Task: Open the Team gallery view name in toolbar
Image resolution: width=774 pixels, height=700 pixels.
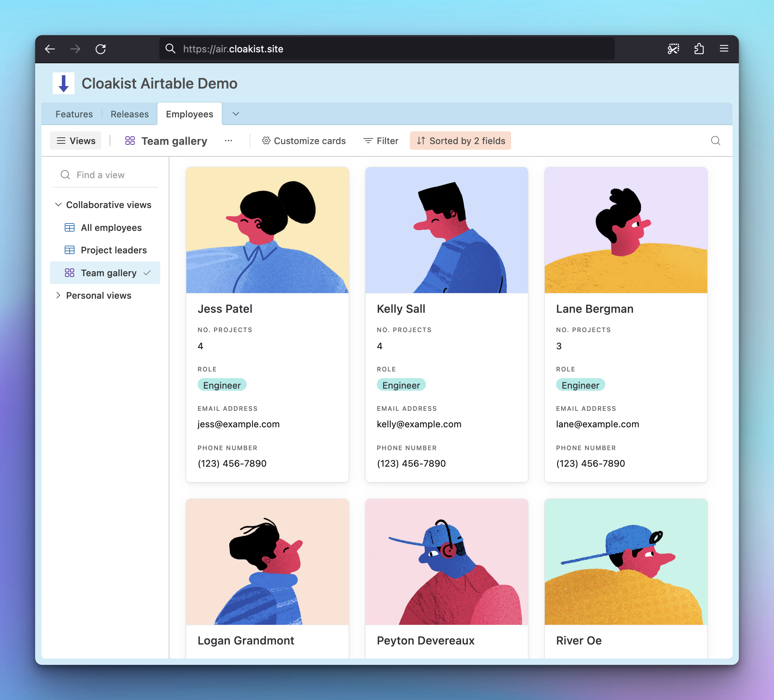Action: [174, 141]
